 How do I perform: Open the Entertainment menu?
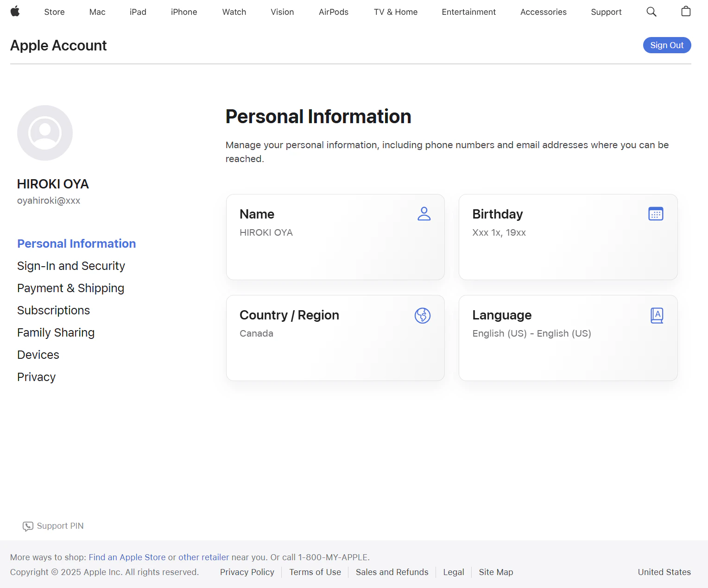coord(469,12)
